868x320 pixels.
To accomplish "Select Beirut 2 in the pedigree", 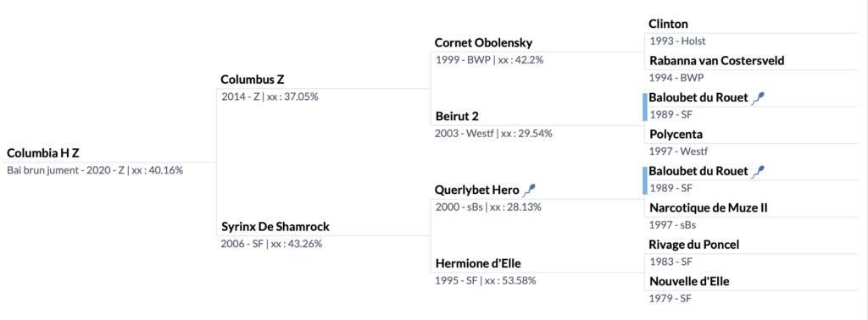I will pos(457,116).
